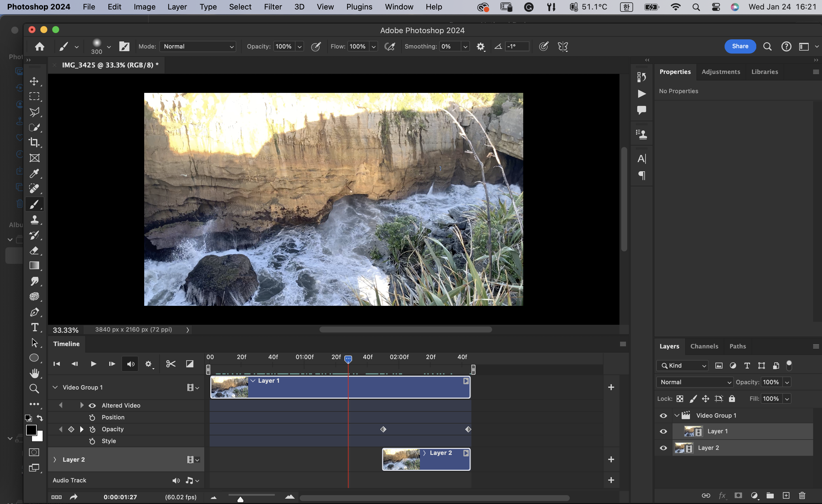Open the Filter menu
This screenshot has width=822, height=504.
pyautogui.click(x=272, y=7)
